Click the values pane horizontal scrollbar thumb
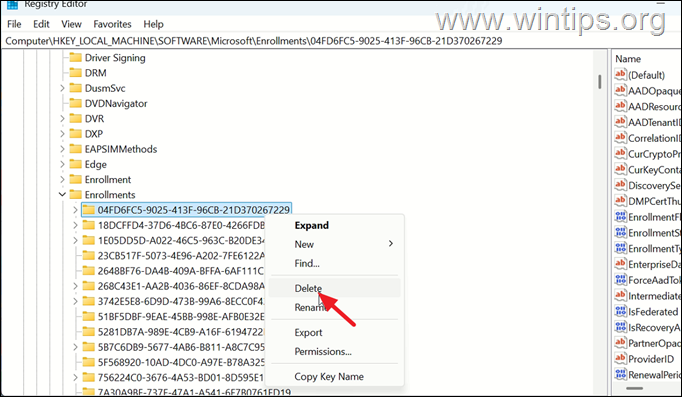This screenshot has height=397, width=682. point(635,388)
